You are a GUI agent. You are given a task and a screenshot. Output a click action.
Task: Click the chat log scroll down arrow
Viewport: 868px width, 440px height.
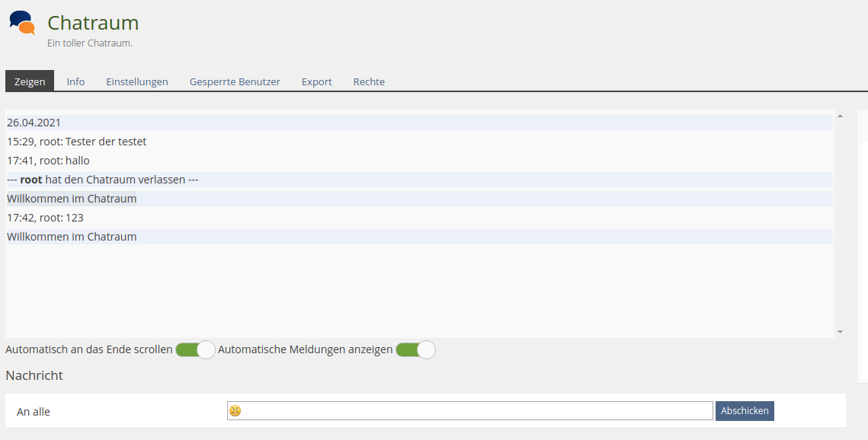pyautogui.click(x=840, y=332)
